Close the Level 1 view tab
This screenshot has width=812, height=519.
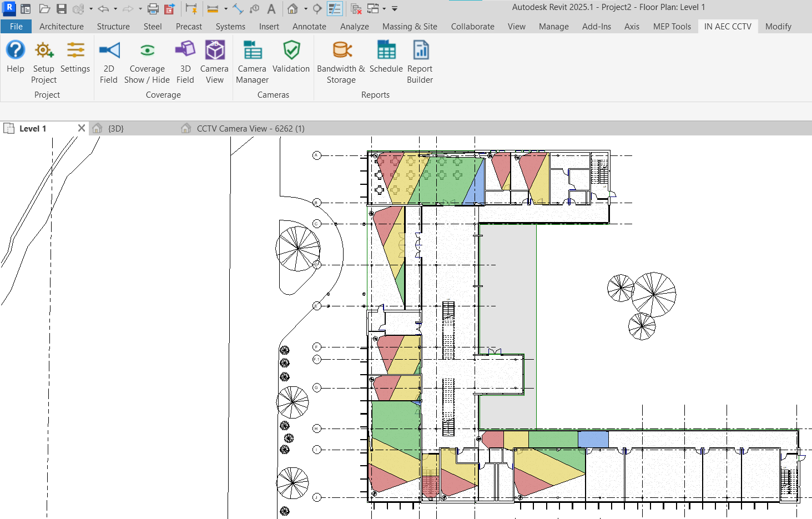(82, 128)
